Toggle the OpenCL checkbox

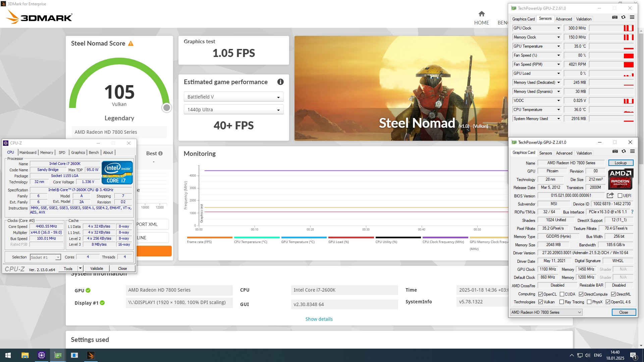click(540, 294)
